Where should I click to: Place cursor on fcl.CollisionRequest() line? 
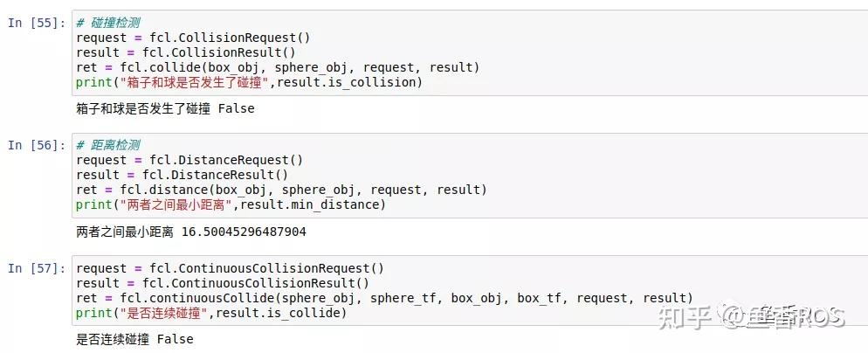[193, 38]
